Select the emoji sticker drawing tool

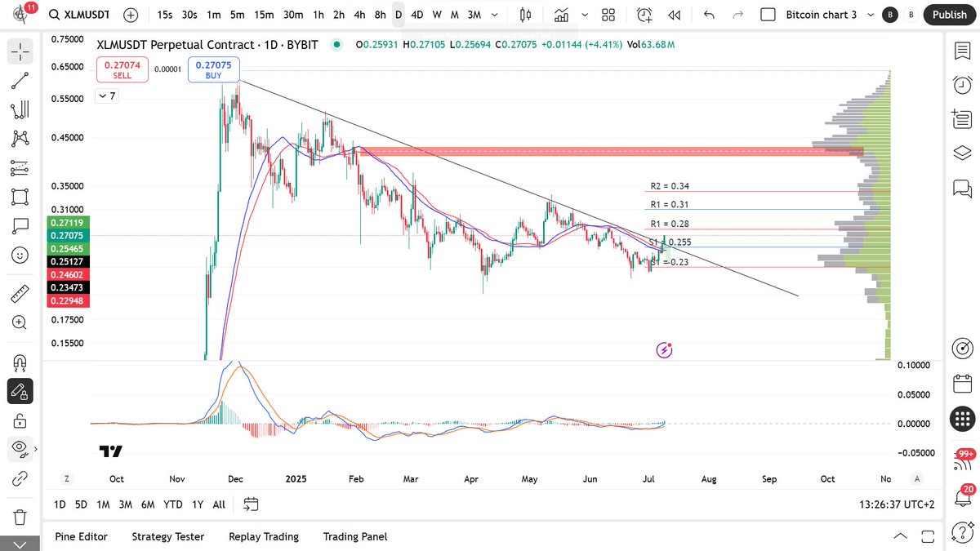(20, 255)
